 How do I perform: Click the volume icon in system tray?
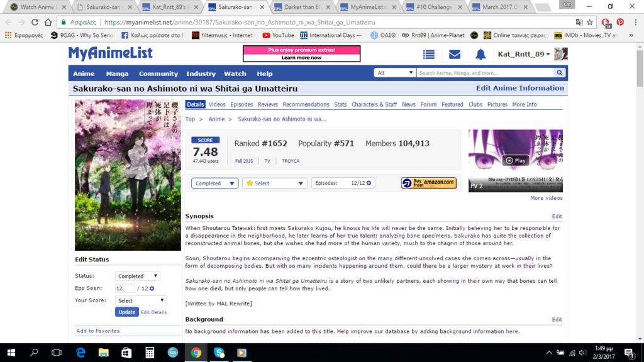582,353
